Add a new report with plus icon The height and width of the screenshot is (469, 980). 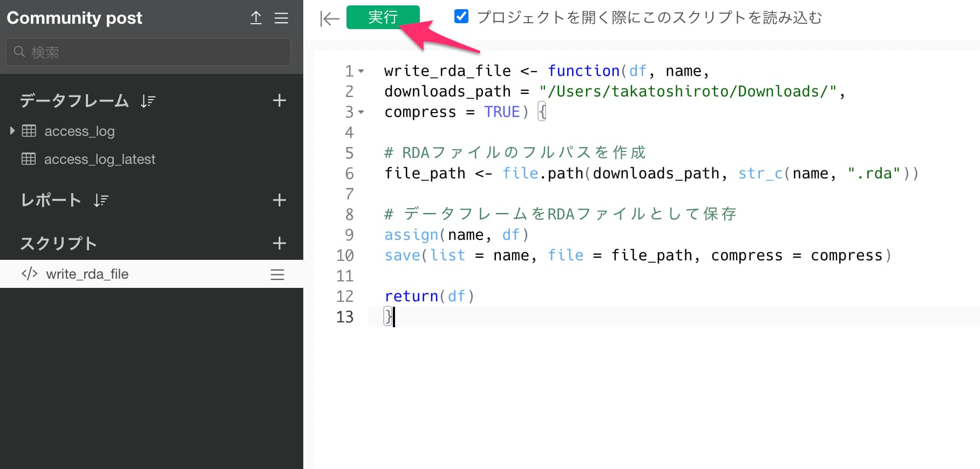(x=279, y=200)
